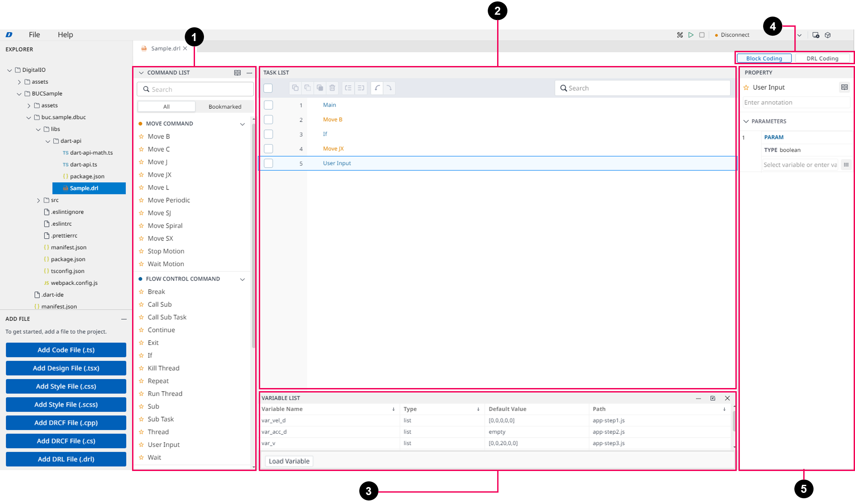Click Add DRL File (.drl) button
855x504 pixels.
click(66, 459)
